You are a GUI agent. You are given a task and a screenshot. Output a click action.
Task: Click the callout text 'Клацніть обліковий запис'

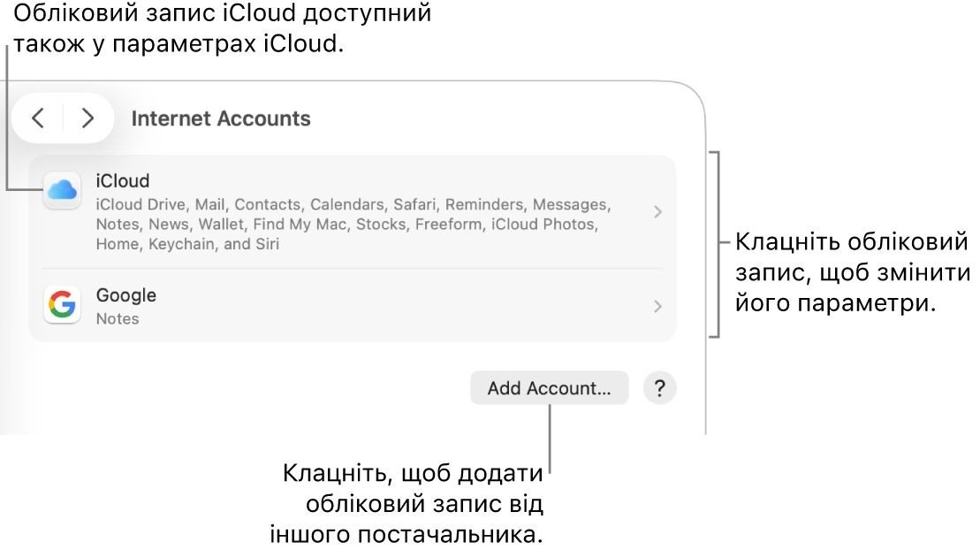tap(852, 241)
